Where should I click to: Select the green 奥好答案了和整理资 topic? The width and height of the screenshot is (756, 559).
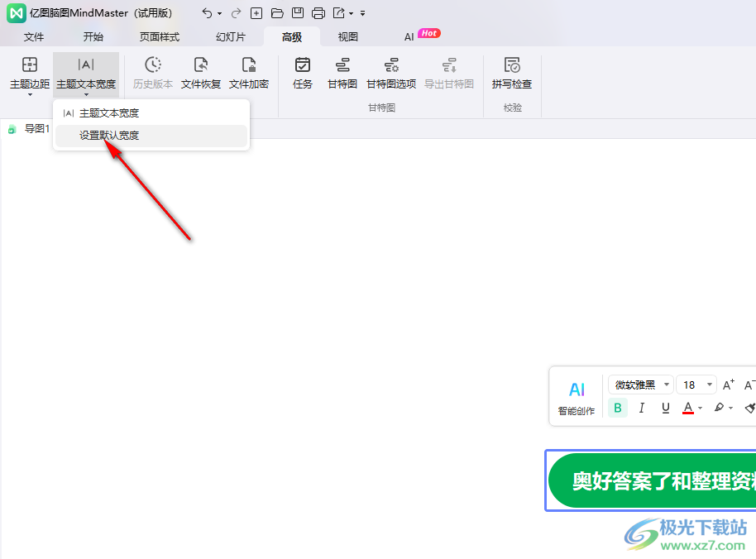[652, 480]
